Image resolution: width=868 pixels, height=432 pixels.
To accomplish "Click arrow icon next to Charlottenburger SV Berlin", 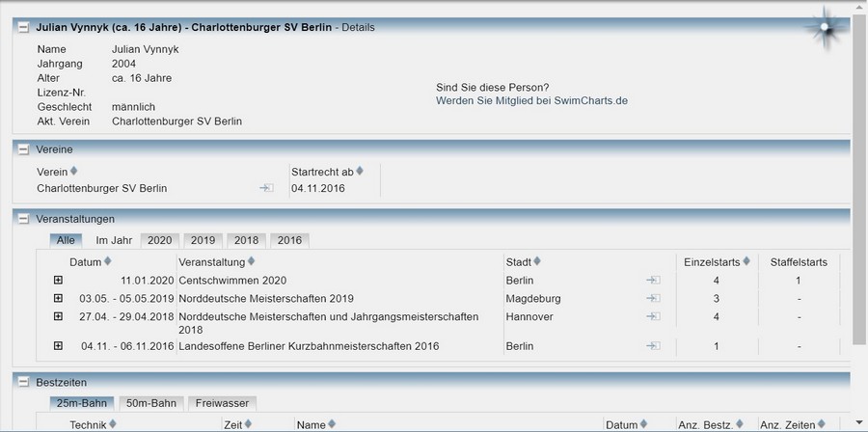I will pos(266,189).
